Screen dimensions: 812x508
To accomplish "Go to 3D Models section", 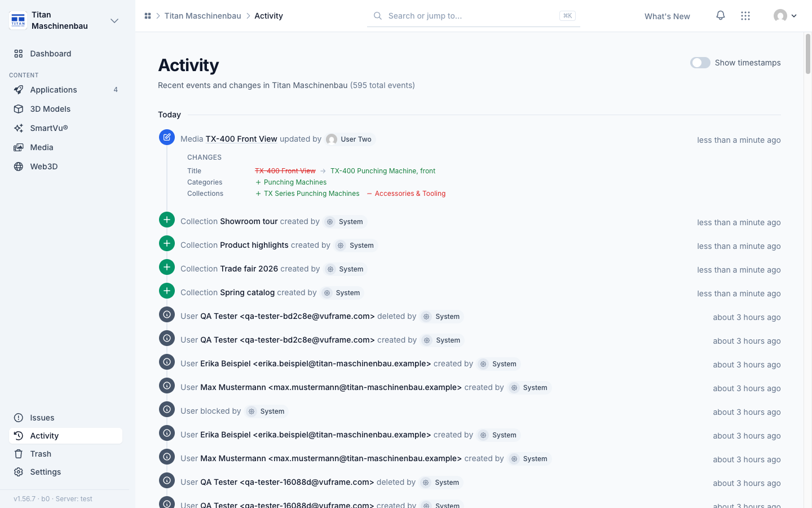I will (65, 109).
